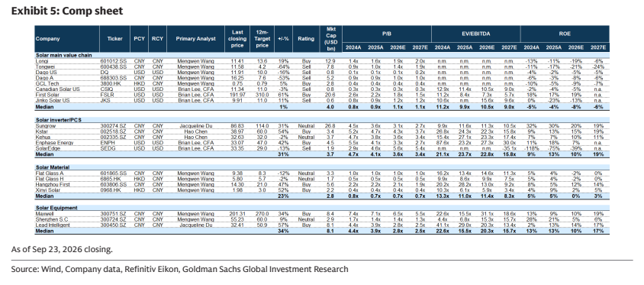Select the 'Kstar' company name
This screenshot has height=285, width=644.
click(x=41, y=131)
